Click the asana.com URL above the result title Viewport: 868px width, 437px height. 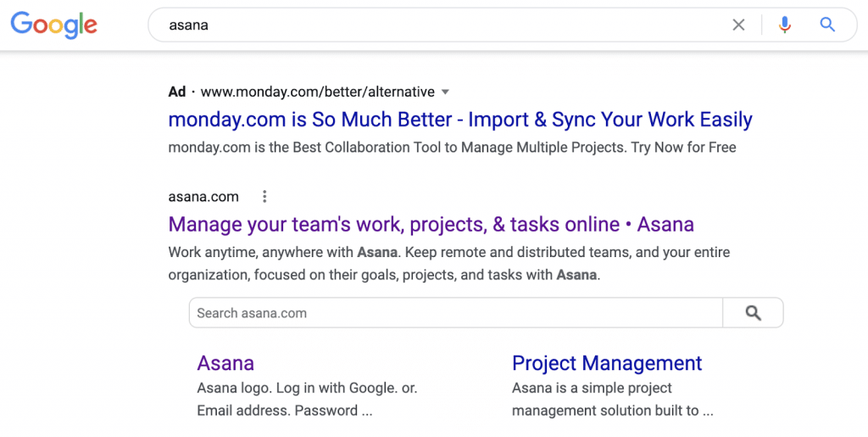click(x=203, y=197)
